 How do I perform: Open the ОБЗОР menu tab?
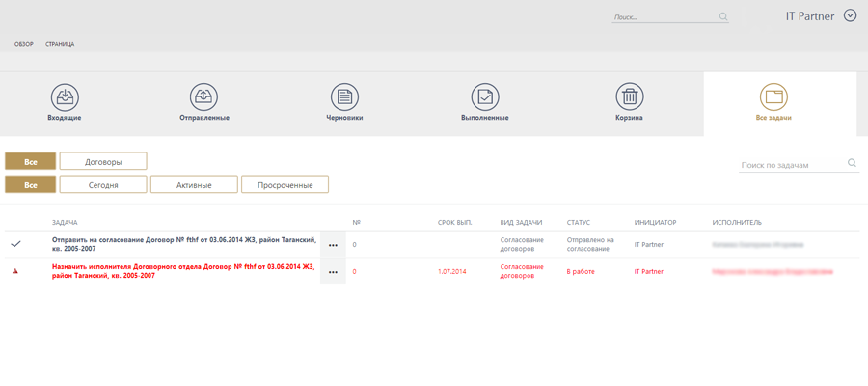pyautogui.click(x=24, y=44)
